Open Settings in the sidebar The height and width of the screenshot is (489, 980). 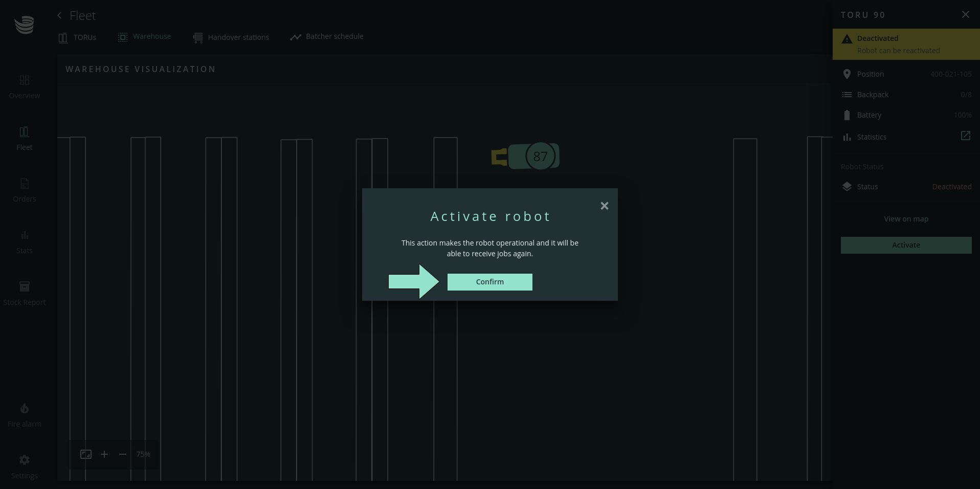(24, 467)
